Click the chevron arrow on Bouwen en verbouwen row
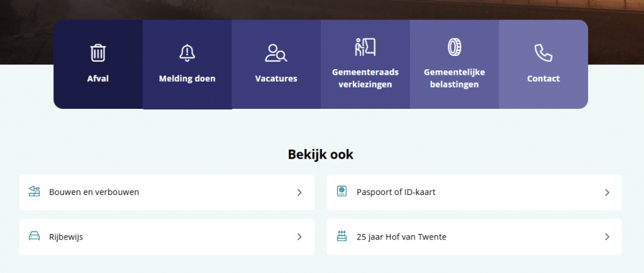 299,192
